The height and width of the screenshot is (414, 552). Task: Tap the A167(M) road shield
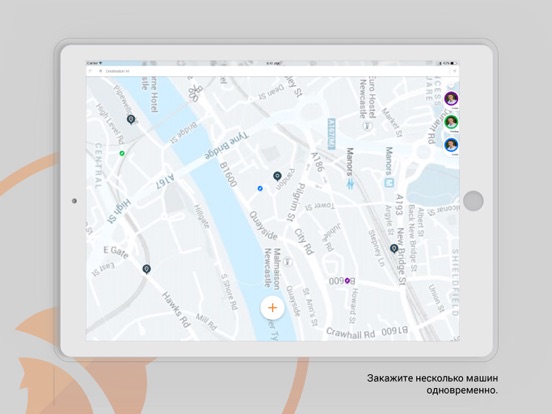pyautogui.click(x=332, y=134)
